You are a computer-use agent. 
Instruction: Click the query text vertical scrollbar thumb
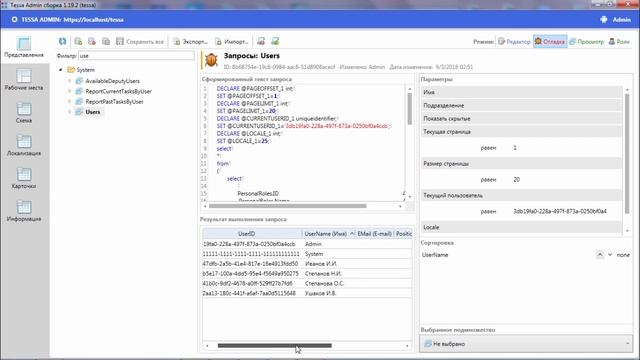[409, 109]
